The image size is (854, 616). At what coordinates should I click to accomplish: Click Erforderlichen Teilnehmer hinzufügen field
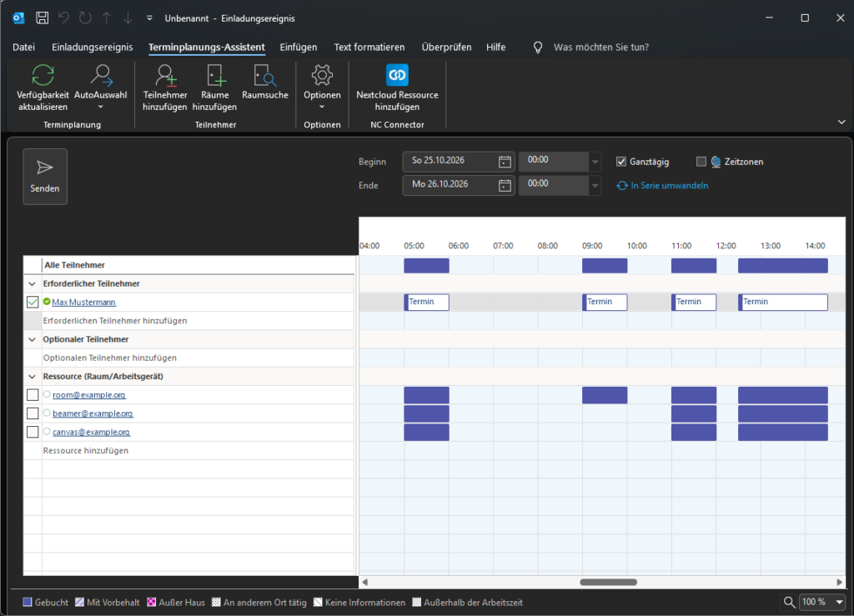[x=198, y=321]
